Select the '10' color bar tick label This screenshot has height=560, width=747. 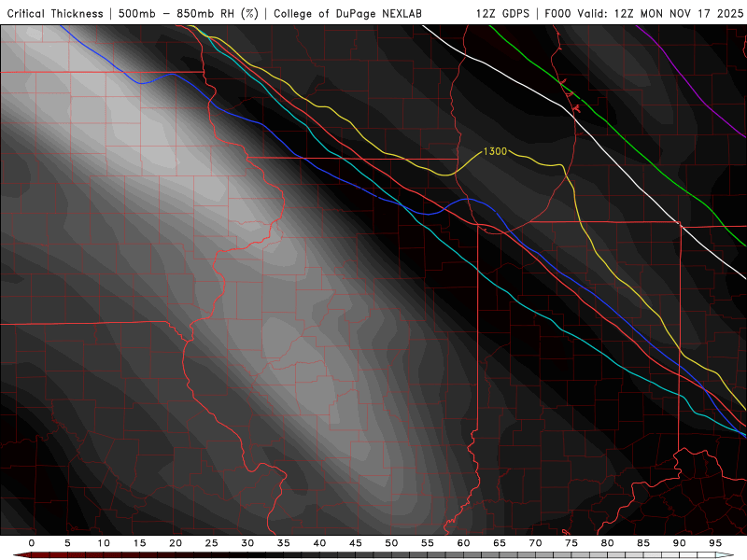tap(104, 543)
